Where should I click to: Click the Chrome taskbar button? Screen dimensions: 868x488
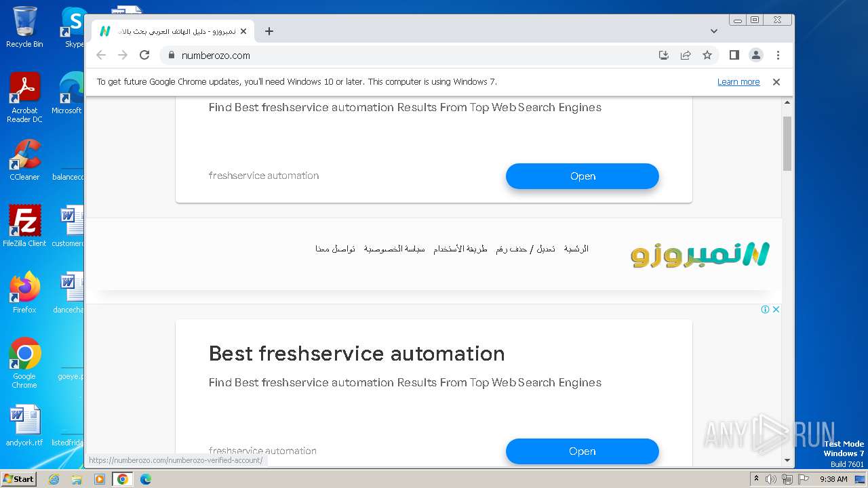coord(123,479)
